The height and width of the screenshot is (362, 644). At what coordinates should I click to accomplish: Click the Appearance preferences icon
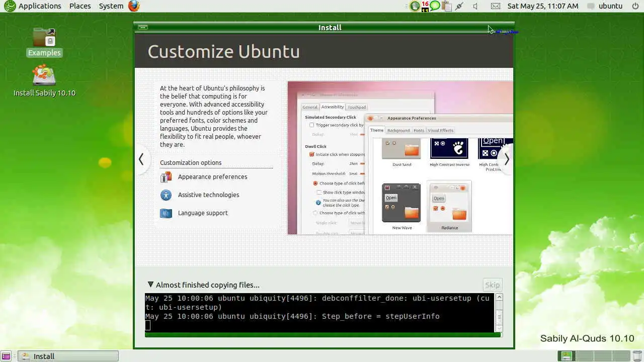[x=166, y=177]
